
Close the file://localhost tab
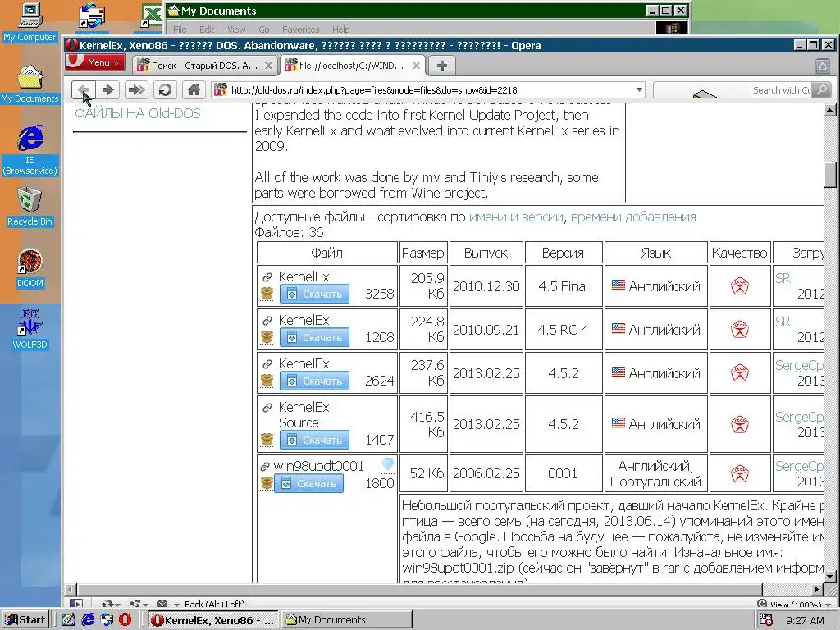[x=416, y=66]
